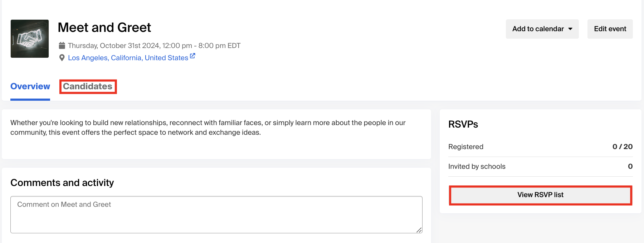Viewport: 644px width, 243px height.
Task: Click the event description paragraph
Action: (208, 127)
